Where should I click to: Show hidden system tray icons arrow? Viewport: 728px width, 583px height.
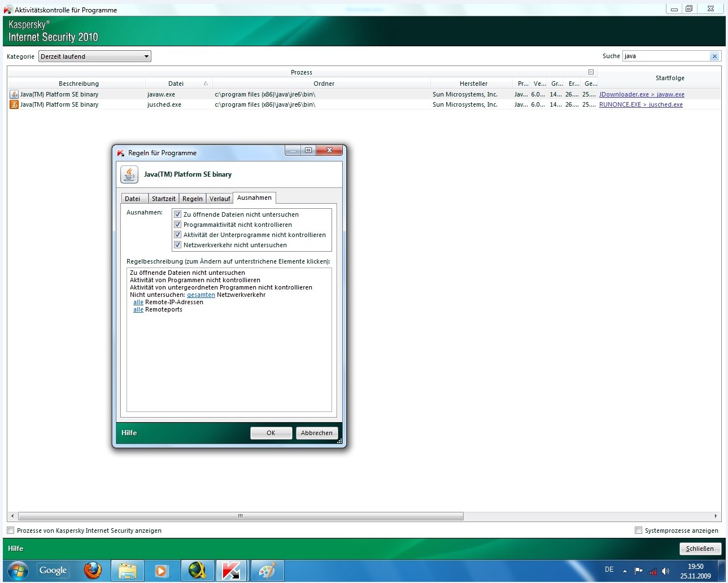pyautogui.click(x=625, y=571)
